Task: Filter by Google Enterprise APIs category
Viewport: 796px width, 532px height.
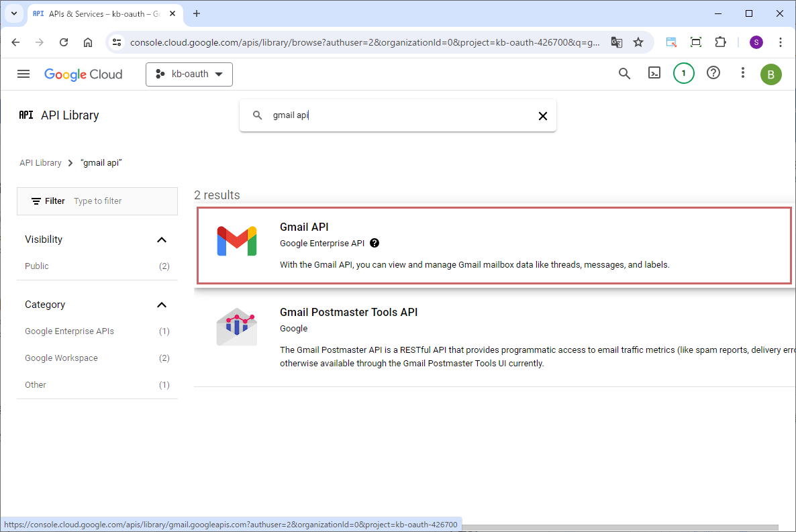Action: click(69, 331)
